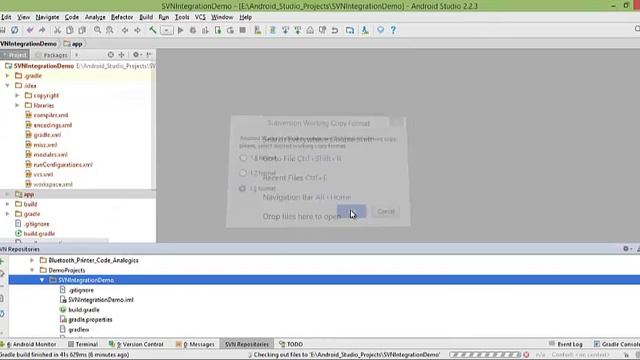The height and width of the screenshot is (360, 640).
Task: Click the Stop square toolbar icon
Action: [x=242, y=30]
